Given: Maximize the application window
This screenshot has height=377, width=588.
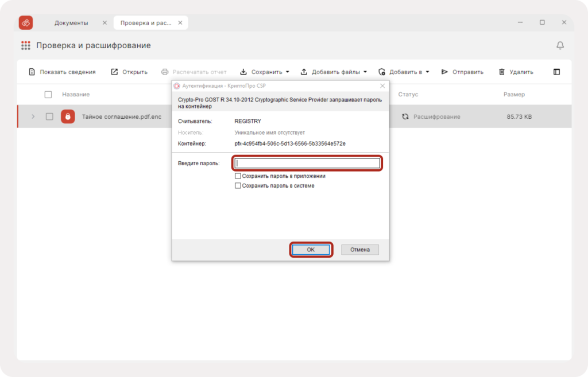Looking at the screenshot, I should tap(542, 22).
